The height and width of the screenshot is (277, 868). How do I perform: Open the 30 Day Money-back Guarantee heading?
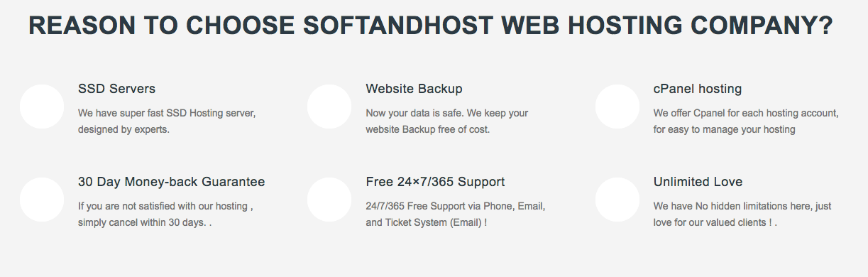(171, 182)
